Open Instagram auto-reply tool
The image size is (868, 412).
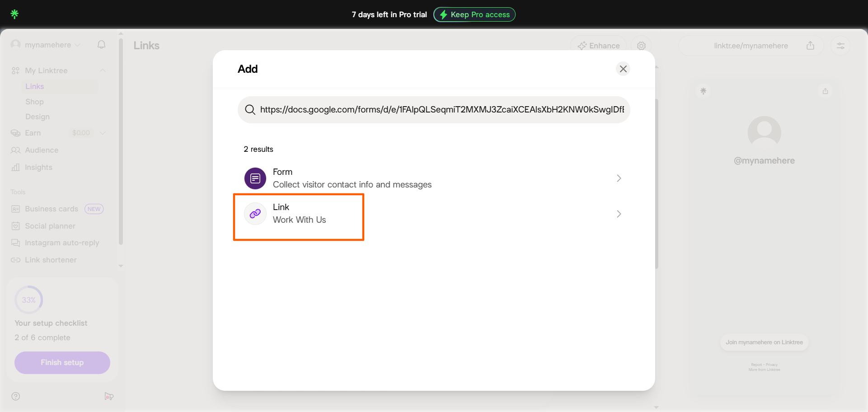(62, 243)
